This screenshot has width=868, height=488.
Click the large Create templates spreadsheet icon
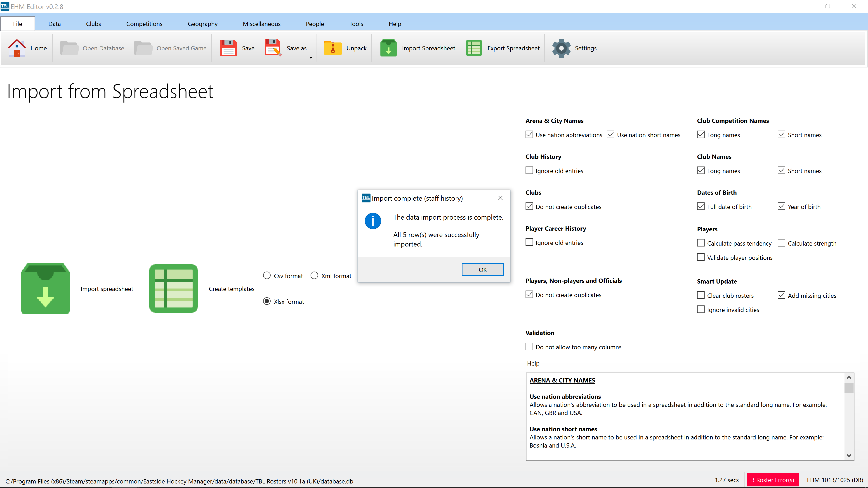coord(174,289)
